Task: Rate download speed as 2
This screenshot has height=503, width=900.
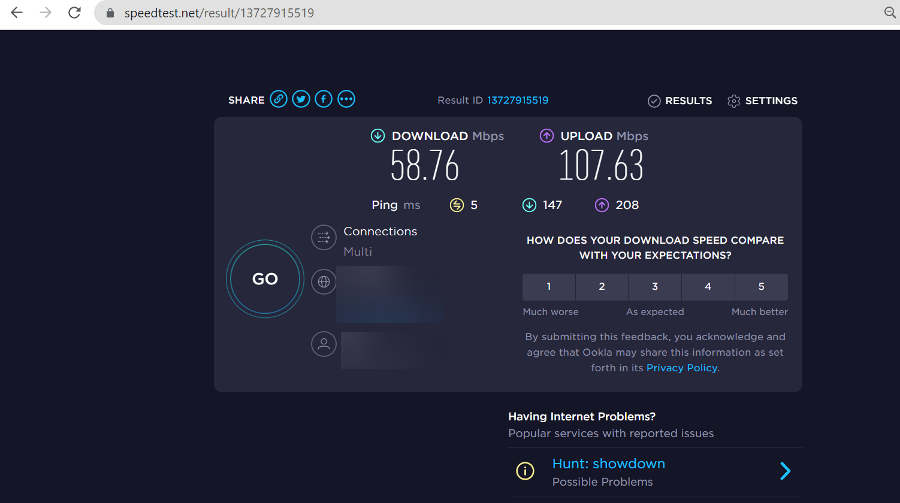Action: click(x=602, y=287)
